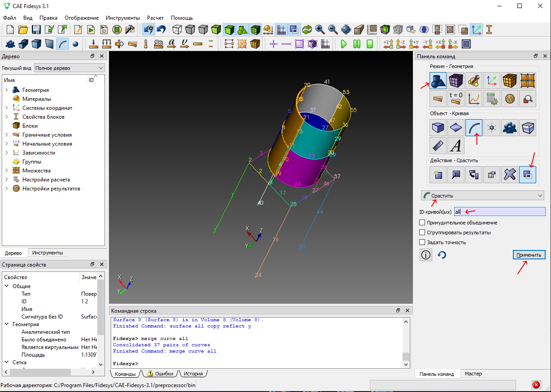
Task: Select Curve object icon in command panel
Action: (x=474, y=128)
